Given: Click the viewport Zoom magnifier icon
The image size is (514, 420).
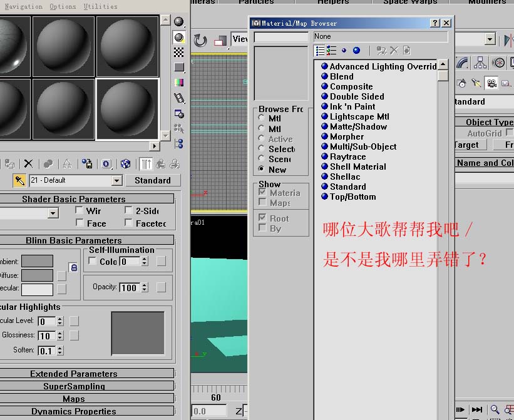Looking at the screenshot, I should tap(495, 409).
